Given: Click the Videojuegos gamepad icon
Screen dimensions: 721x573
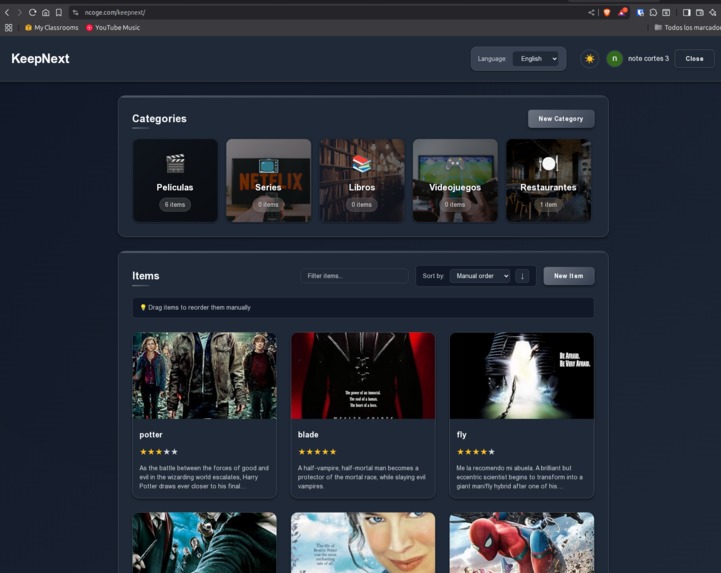Looking at the screenshot, I should (455, 164).
